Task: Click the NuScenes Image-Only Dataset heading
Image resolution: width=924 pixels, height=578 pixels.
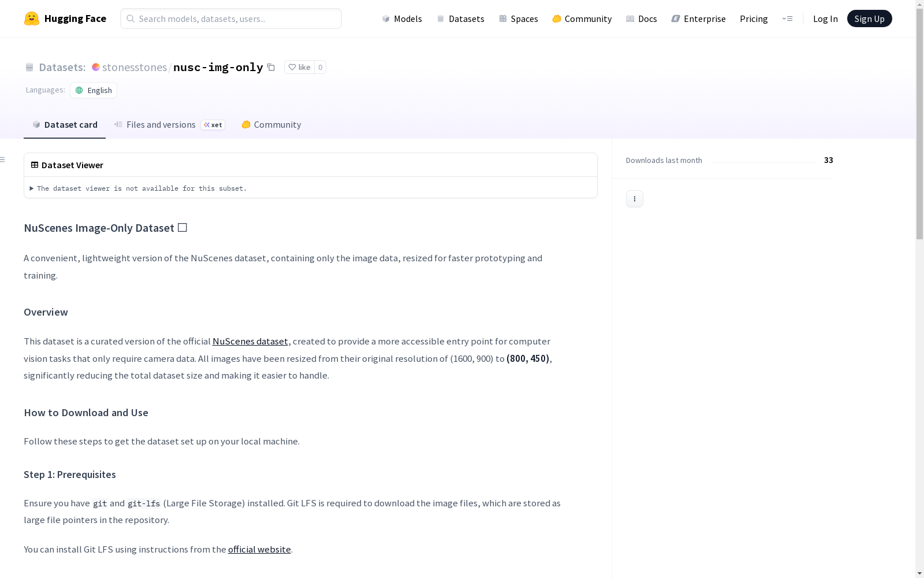Action: [105, 228]
